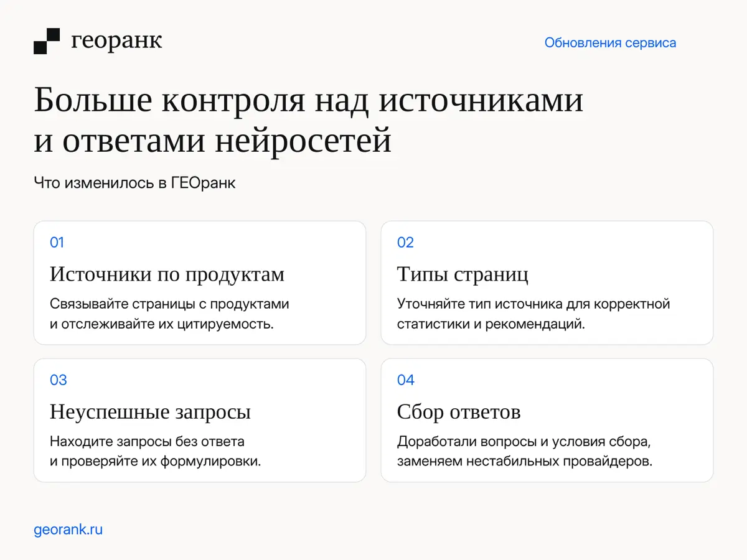This screenshot has width=747, height=560.
Task: Click text Находите запросы без ответа
Action: pos(147,442)
